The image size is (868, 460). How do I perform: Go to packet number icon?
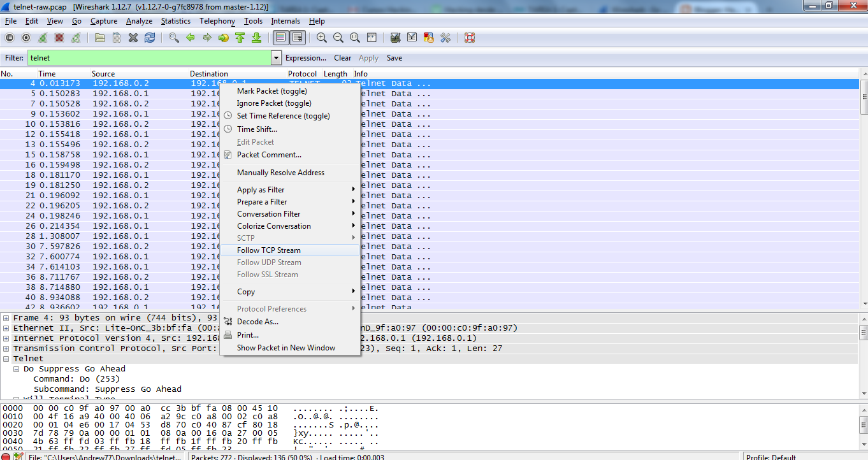(224, 38)
